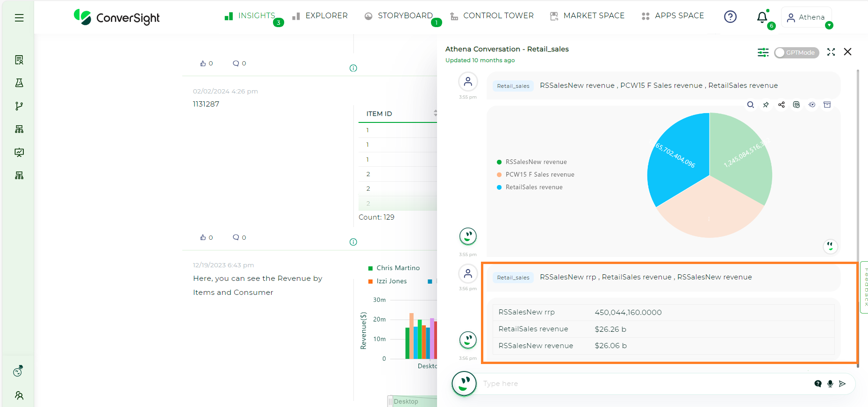Open the upper hierarchy icon in sidebar
The height and width of the screenshot is (407, 868).
19,129
